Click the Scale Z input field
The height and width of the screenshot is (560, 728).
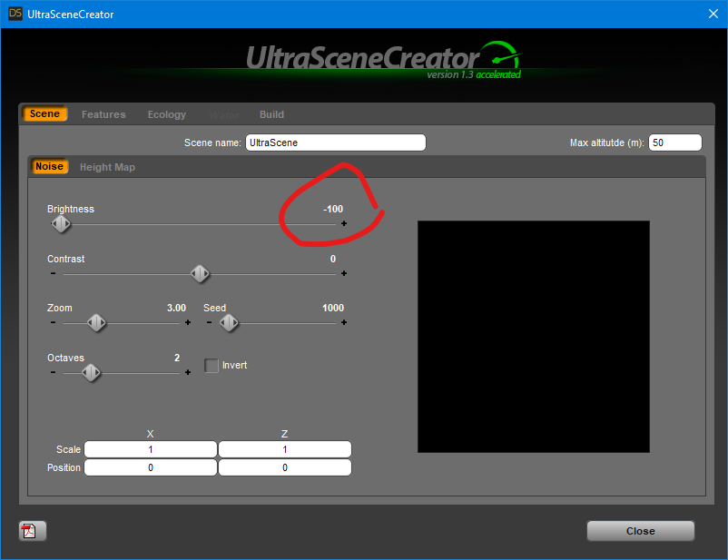point(285,449)
